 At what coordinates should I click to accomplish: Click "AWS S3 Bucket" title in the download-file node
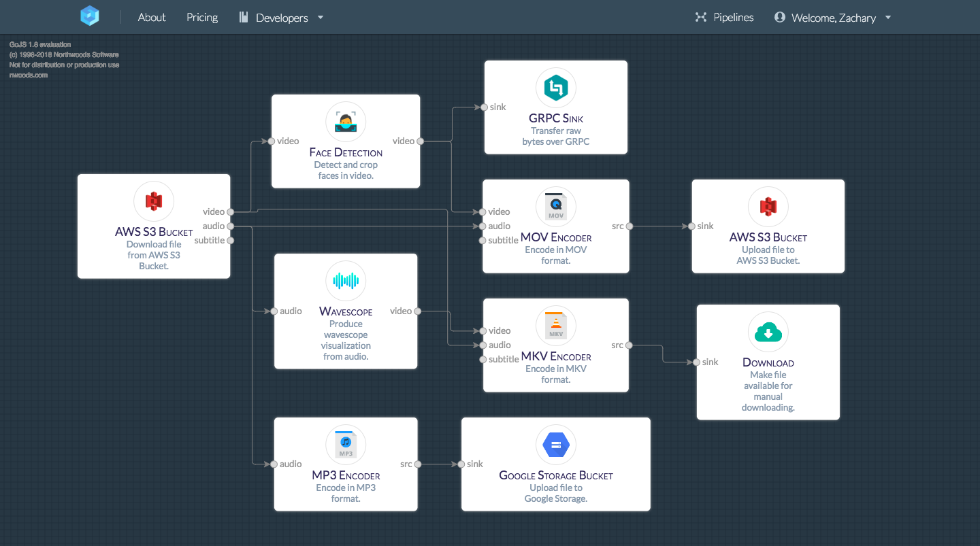(x=154, y=232)
